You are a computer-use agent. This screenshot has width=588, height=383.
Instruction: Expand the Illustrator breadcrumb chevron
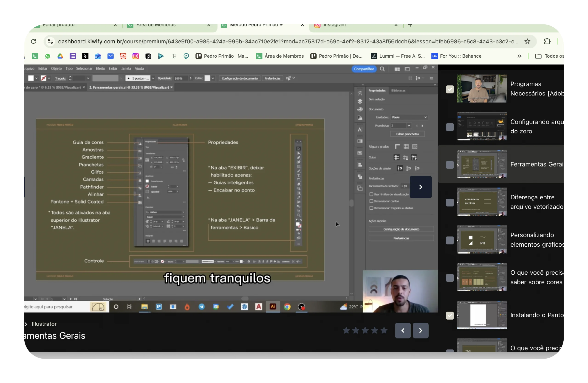click(26, 324)
